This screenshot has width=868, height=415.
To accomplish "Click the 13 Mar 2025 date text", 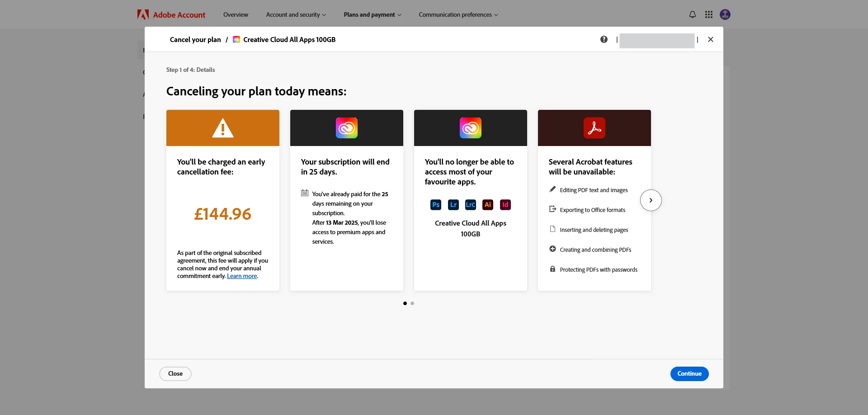I will (342, 223).
